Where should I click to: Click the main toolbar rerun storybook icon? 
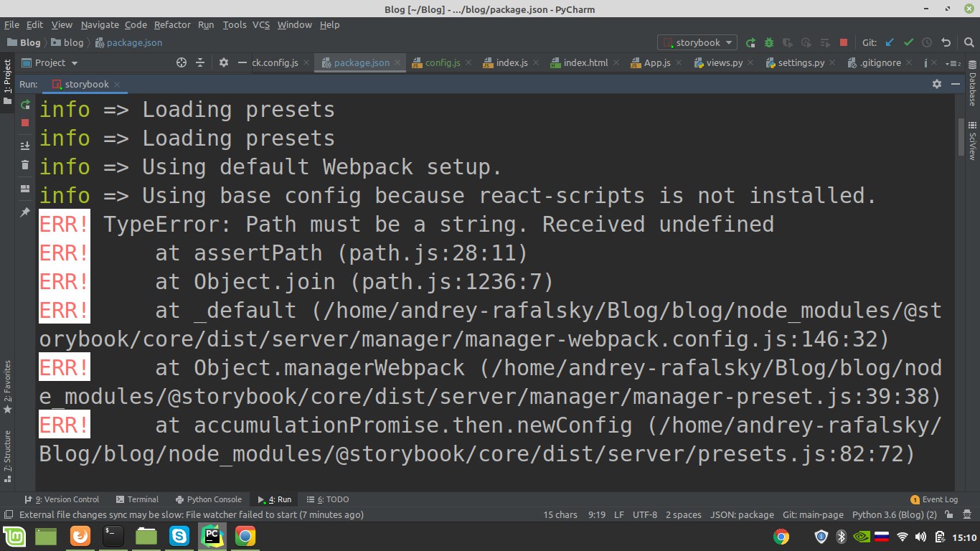[x=750, y=43]
